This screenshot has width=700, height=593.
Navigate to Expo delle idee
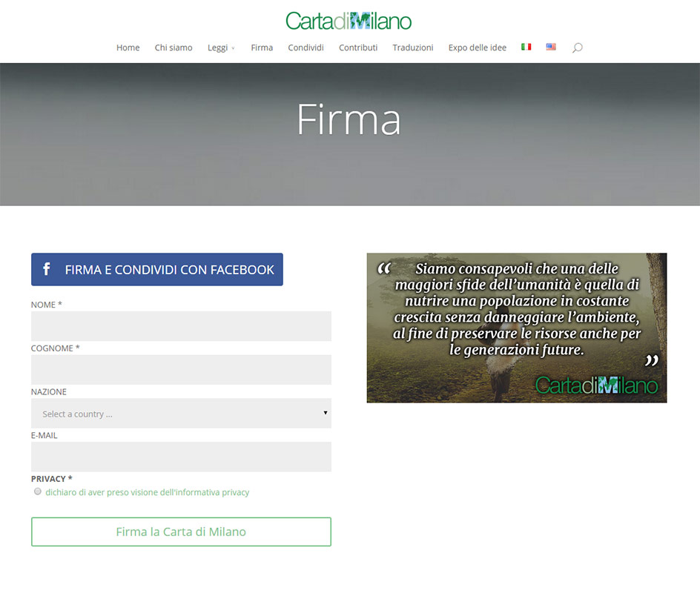(478, 47)
